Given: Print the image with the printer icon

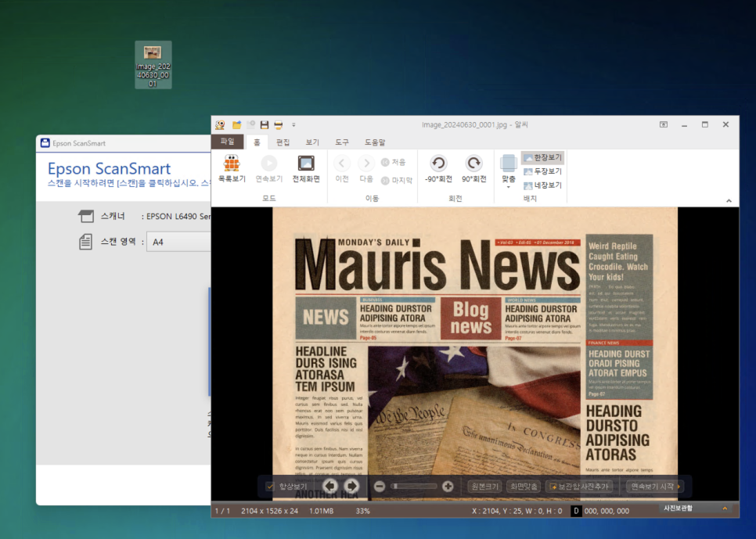Looking at the screenshot, I should (x=278, y=125).
